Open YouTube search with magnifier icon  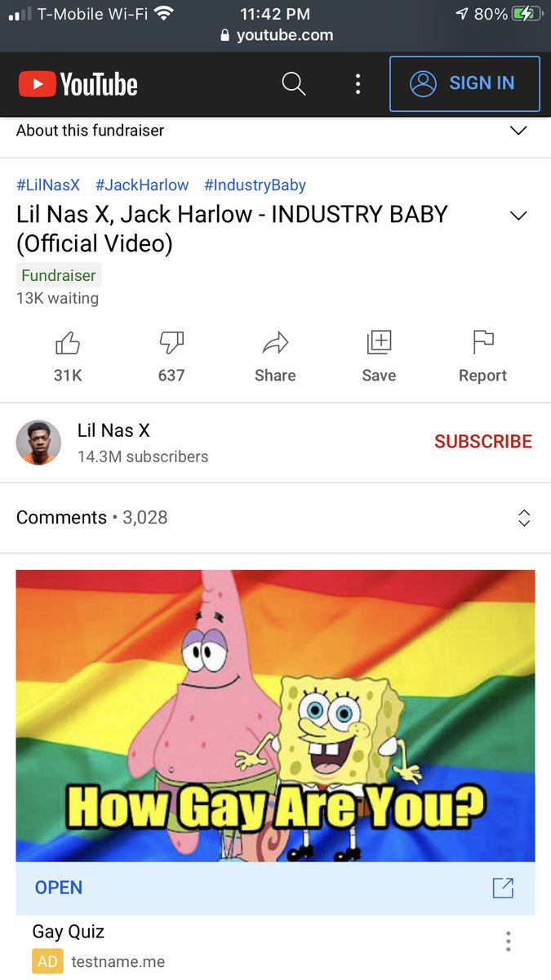293,83
